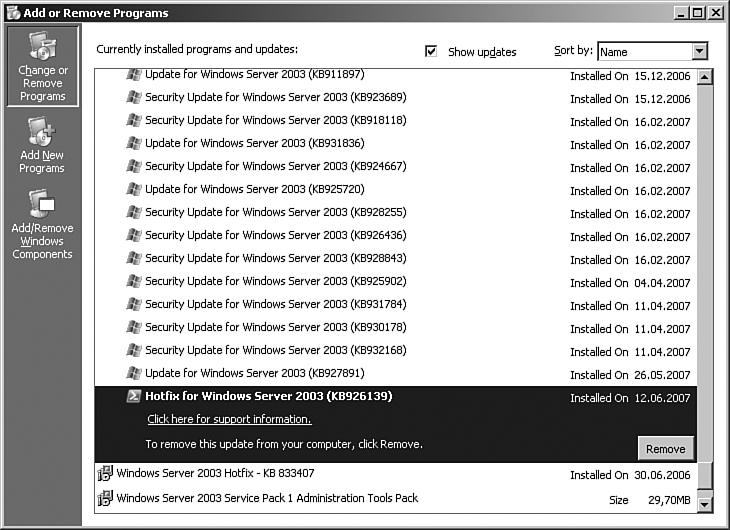Screen dimensions: 730x530
Task: Click icon of update KB927891
Action: 134,373
